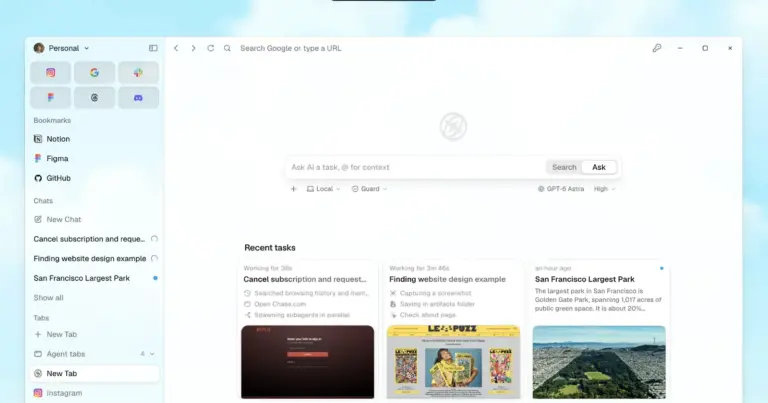
Task: Open the Local environment dropdown
Action: tap(323, 189)
